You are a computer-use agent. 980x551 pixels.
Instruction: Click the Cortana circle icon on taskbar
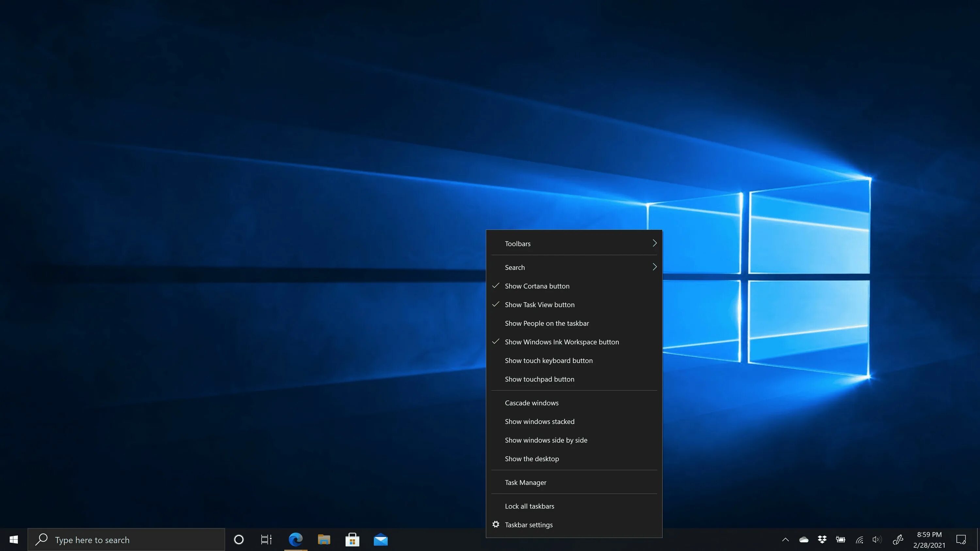point(238,540)
